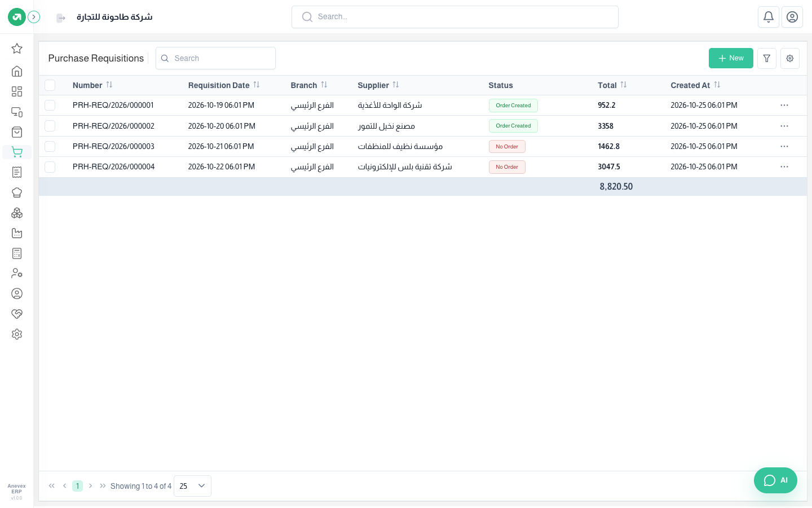Check the row PRH-REQ/2026/000004
This screenshot has height=508, width=812.
[50, 167]
